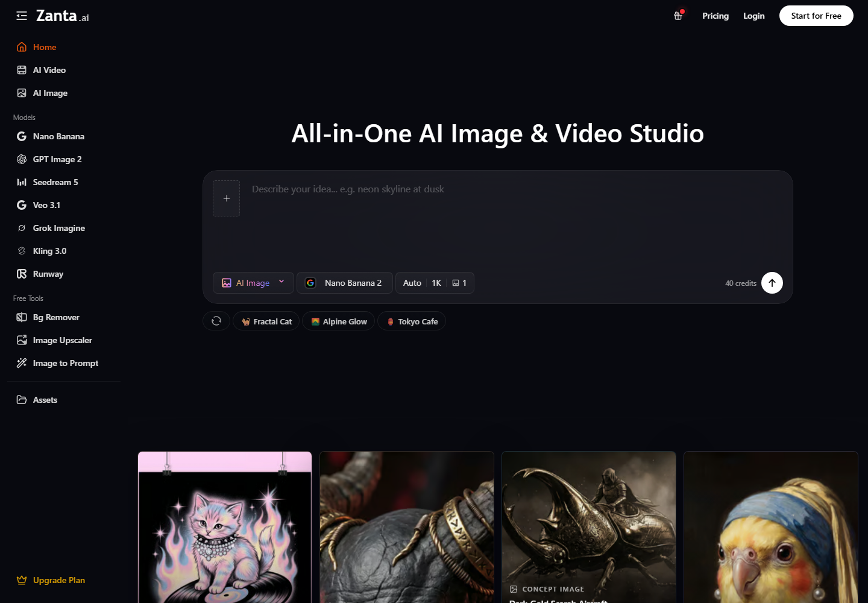The image size is (868, 603).
Task: Open Image to Prompt tool
Action: (x=64, y=363)
